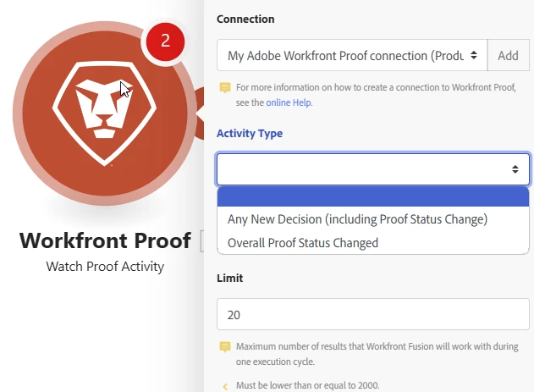The height and width of the screenshot is (392, 534).
Task: Select 'Any New Decision (including Proof Status Change)'
Action: coord(357,219)
